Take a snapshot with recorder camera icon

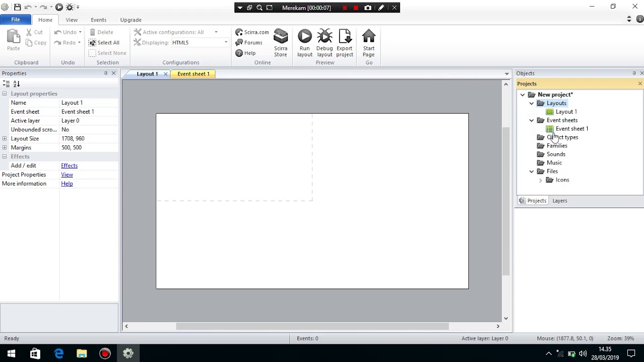click(368, 8)
